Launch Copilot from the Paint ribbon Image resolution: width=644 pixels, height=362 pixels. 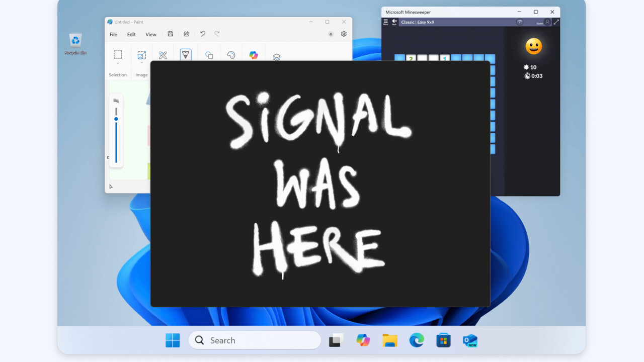(254, 55)
